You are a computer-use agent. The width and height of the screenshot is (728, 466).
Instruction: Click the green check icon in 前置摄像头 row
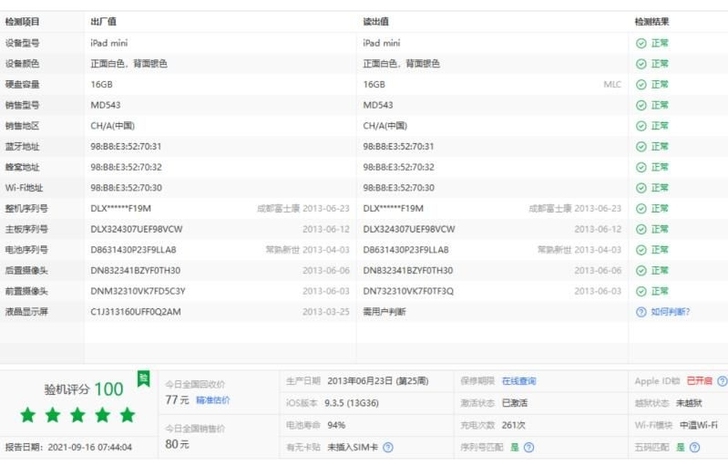pos(641,291)
